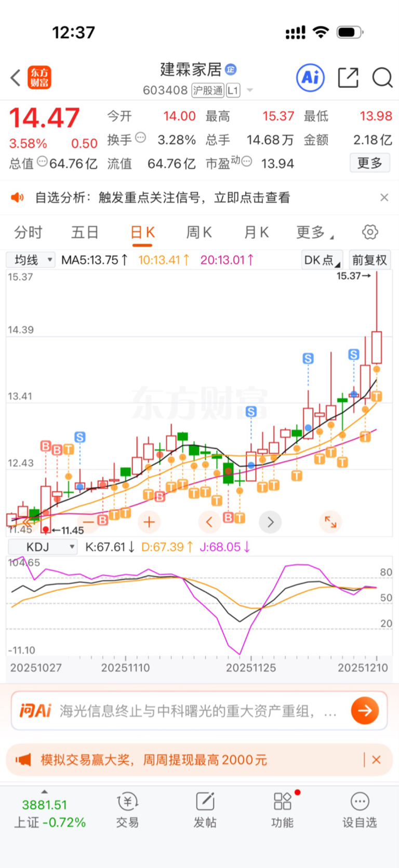Tap the 20:13.01 moving average value

[227, 260]
